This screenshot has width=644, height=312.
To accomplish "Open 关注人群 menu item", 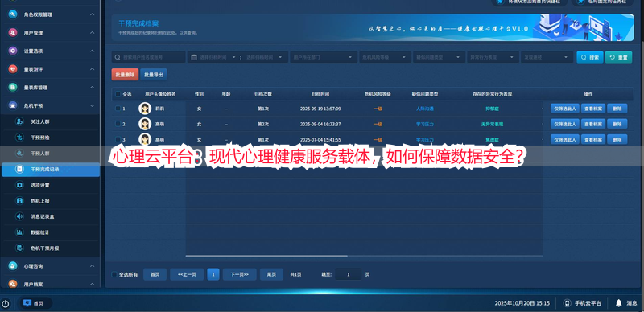I will [x=50, y=121].
